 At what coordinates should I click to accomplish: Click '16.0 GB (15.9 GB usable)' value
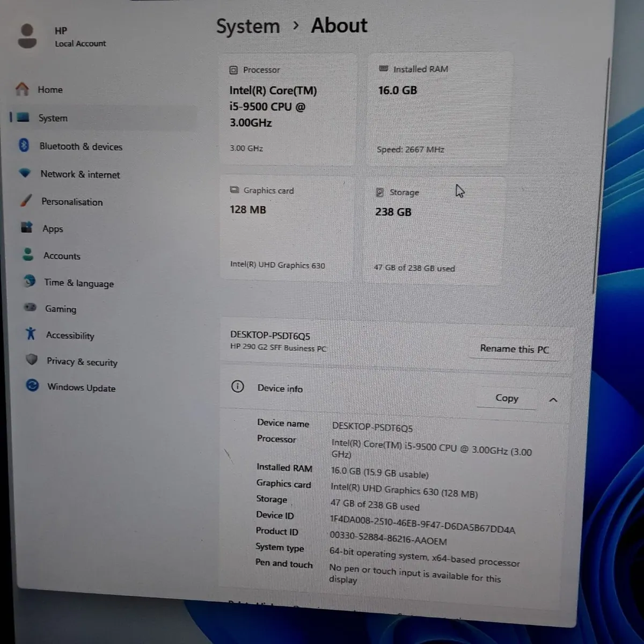(x=379, y=472)
